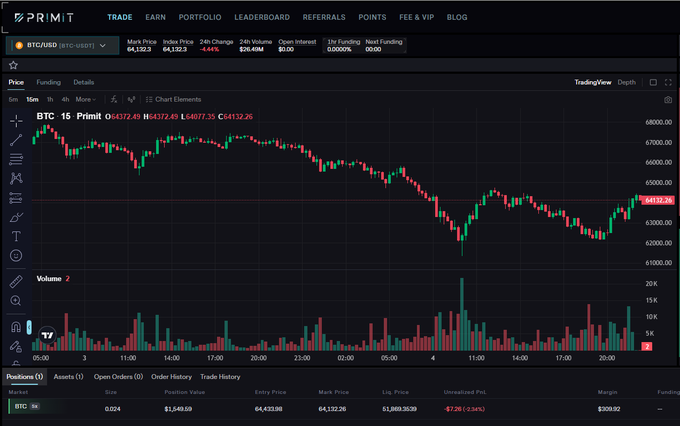
Task: Enter fullscreen chart mode
Action: point(668,82)
